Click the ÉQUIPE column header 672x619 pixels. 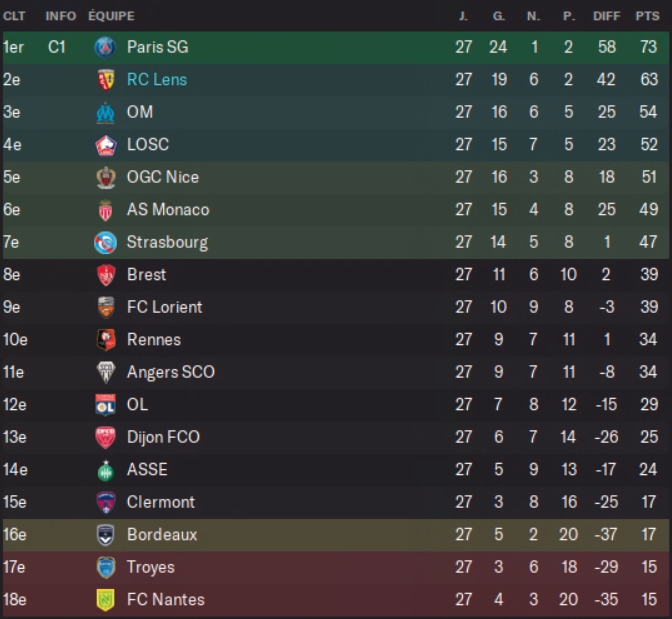tap(111, 16)
